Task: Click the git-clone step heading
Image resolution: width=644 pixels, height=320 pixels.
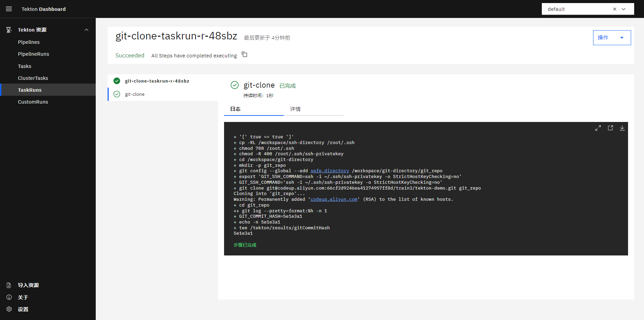Action: (x=259, y=85)
